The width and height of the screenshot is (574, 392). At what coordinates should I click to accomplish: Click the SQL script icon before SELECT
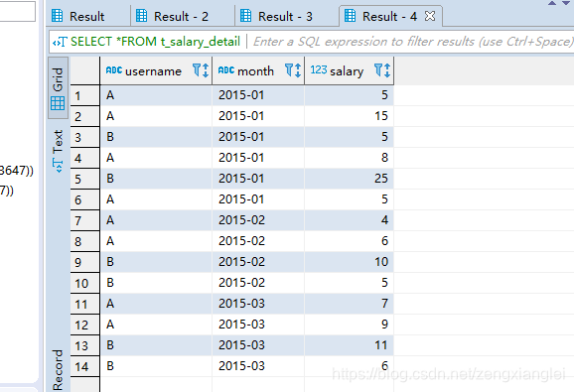click(60, 43)
